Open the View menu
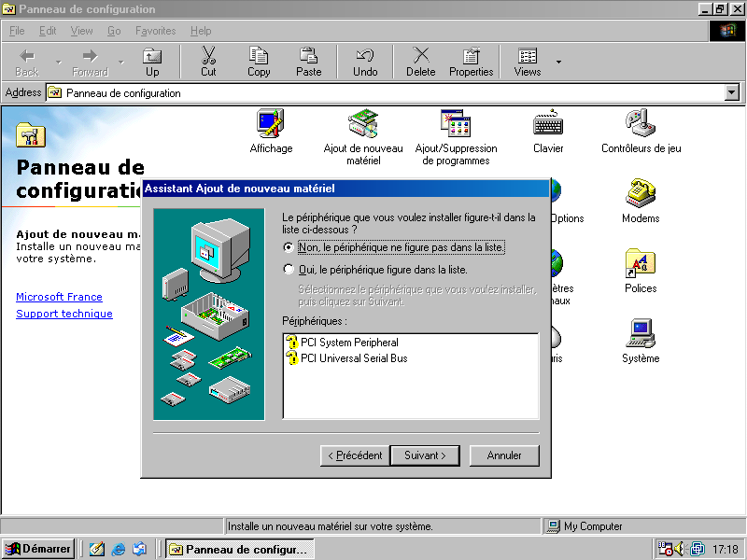747x560 pixels. click(x=81, y=31)
